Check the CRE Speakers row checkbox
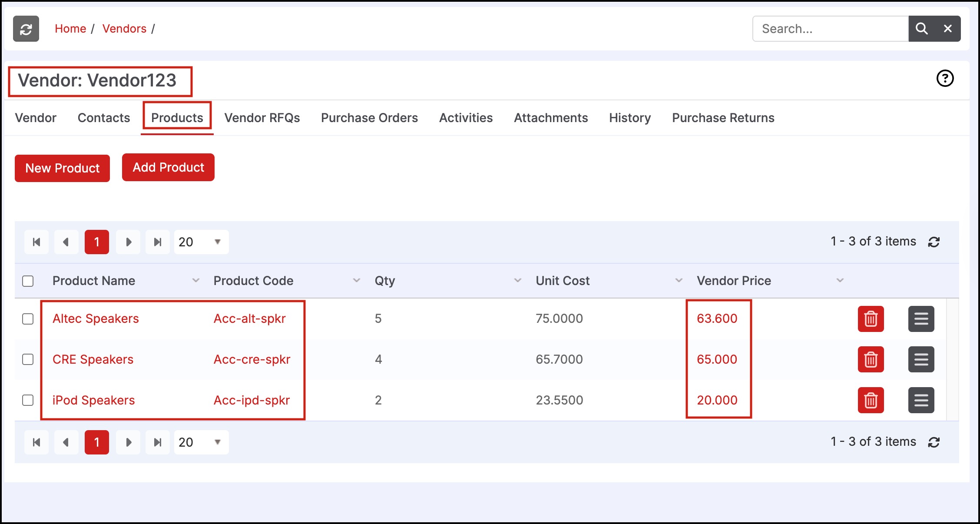Image resolution: width=980 pixels, height=524 pixels. 28,359
